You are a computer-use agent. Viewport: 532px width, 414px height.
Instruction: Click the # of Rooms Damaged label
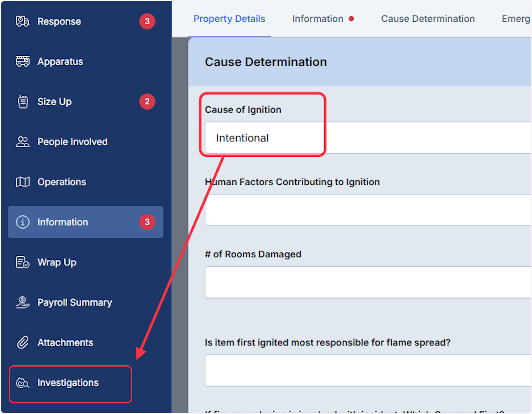pyautogui.click(x=253, y=254)
